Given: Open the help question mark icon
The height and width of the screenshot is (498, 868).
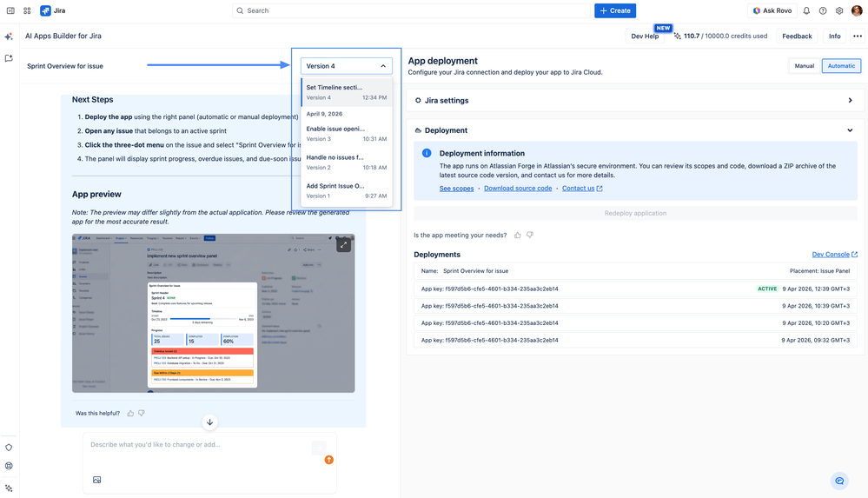Looking at the screenshot, I should [823, 10].
